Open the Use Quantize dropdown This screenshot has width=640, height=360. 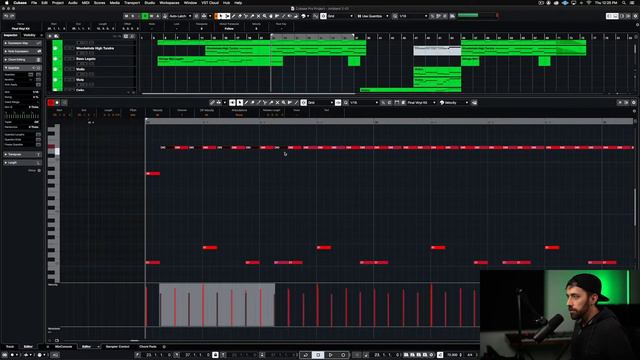(x=373, y=16)
